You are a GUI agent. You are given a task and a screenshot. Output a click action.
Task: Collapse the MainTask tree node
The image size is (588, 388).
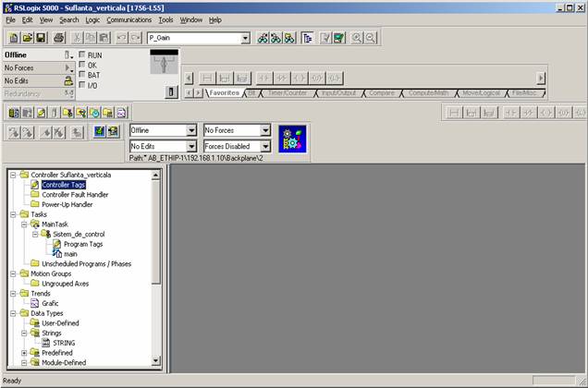[x=24, y=224]
